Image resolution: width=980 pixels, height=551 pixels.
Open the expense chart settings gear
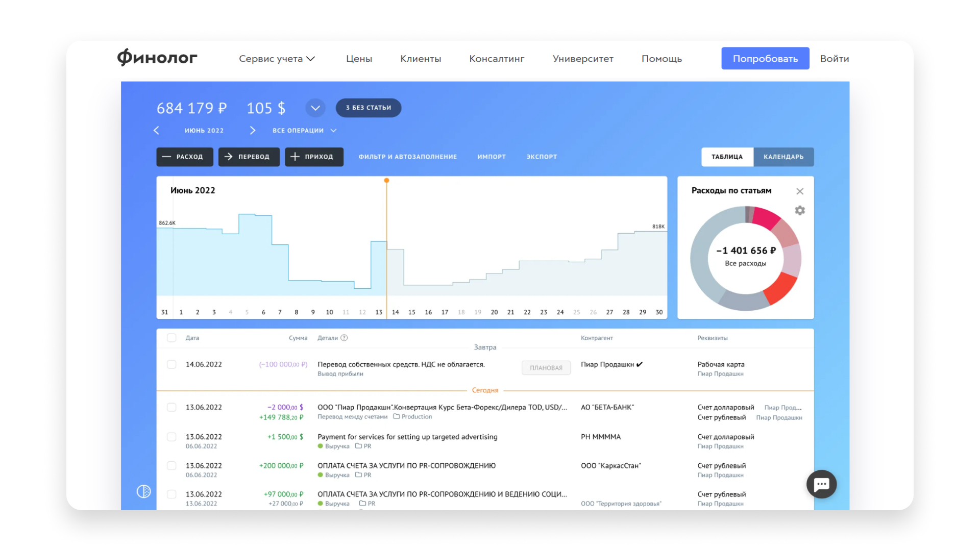tap(800, 210)
